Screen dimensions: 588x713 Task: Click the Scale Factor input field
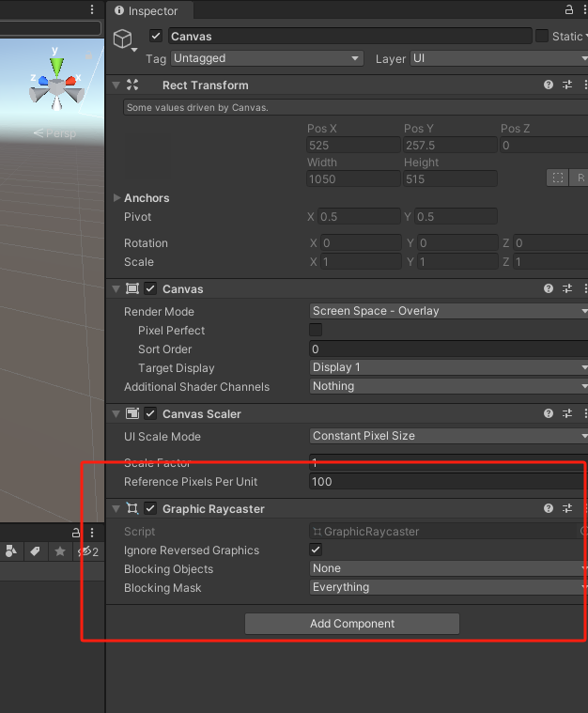click(448, 461)
